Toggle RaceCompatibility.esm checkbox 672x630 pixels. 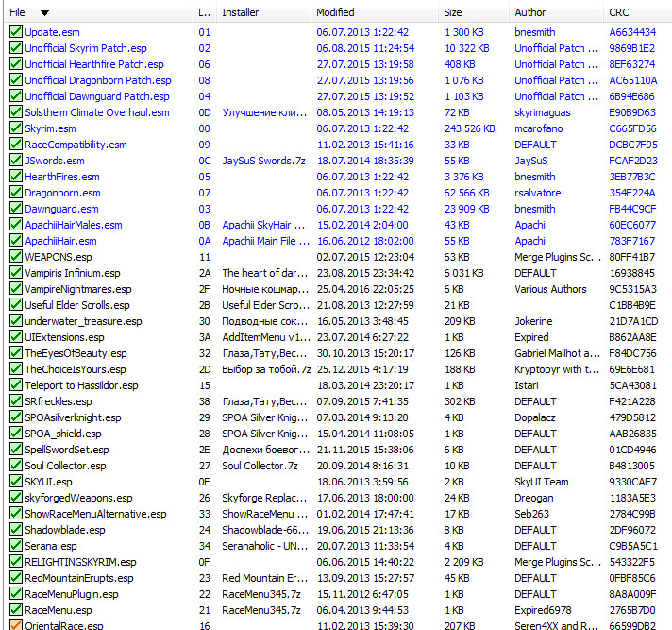[x=16, y=145]
